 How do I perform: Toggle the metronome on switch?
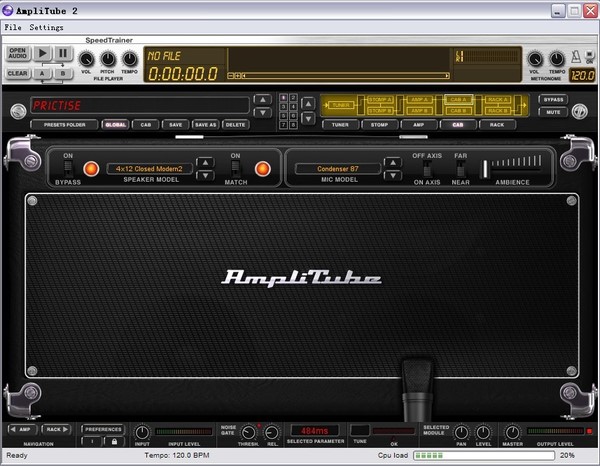tap(590, 57)
